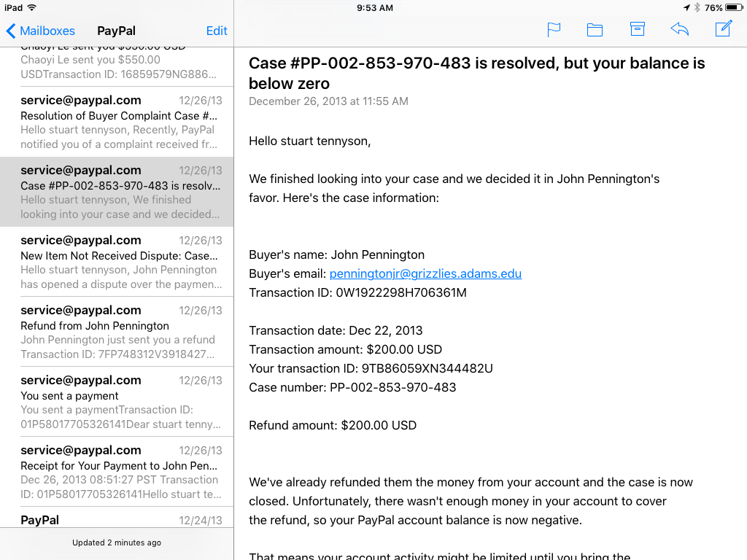Open the PayPal email dated 12/24/13
The height and width of the screenshot is (560, 747).
(117, 518)
